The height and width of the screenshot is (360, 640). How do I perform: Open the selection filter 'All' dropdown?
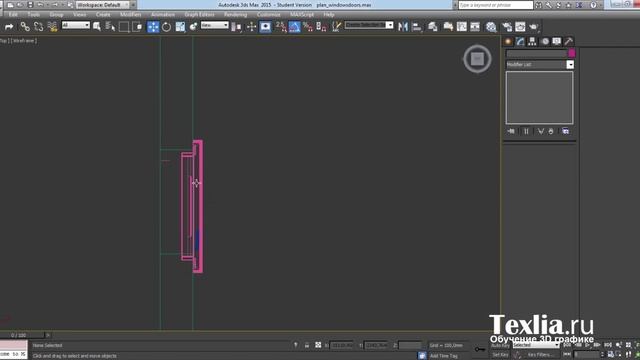click(76, 25)
